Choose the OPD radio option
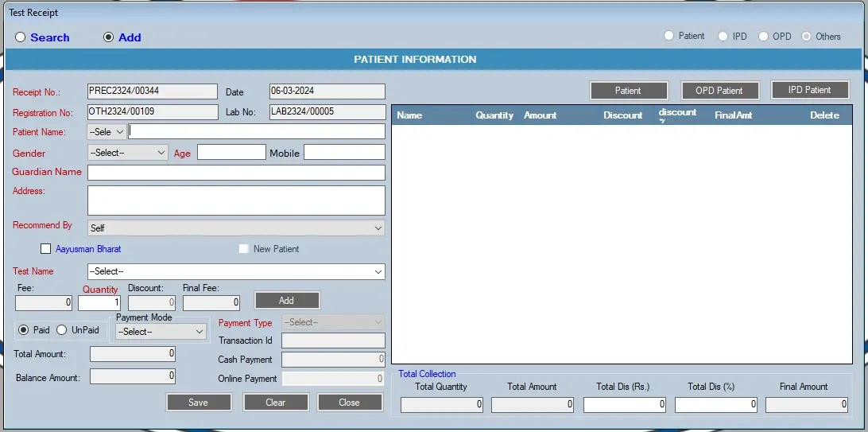The height and width of the screenshot is (432, 868). tap(763, 37)
